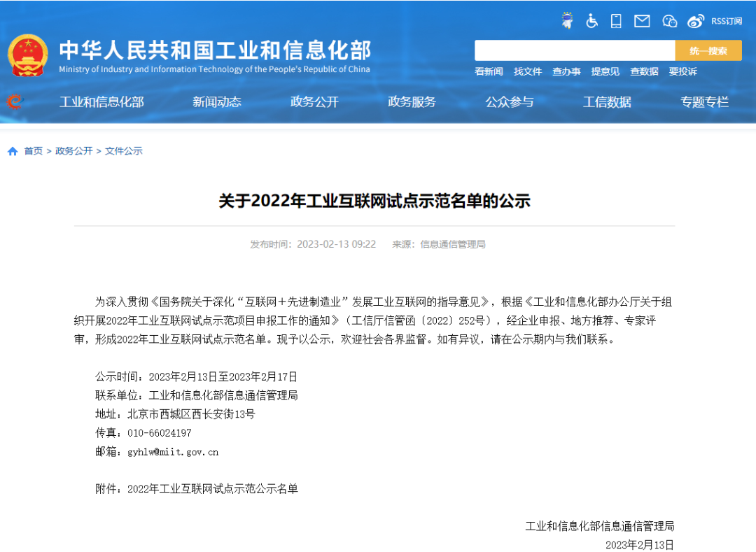This screenshot has width=756, height=552.
Task: Open the 找文件 quick link
Action: (528, 72)
